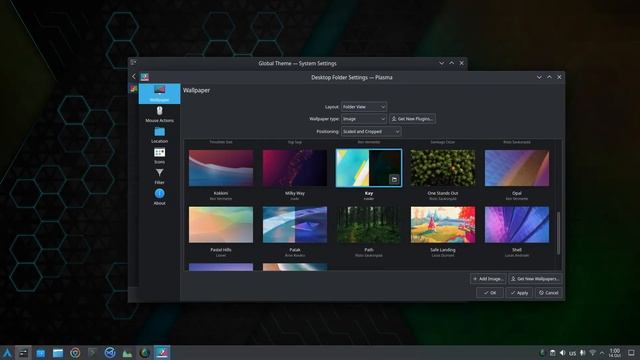640x360 pixels.
Task: Select the Path forest wallpaper thumbnail
Action: 369,224
